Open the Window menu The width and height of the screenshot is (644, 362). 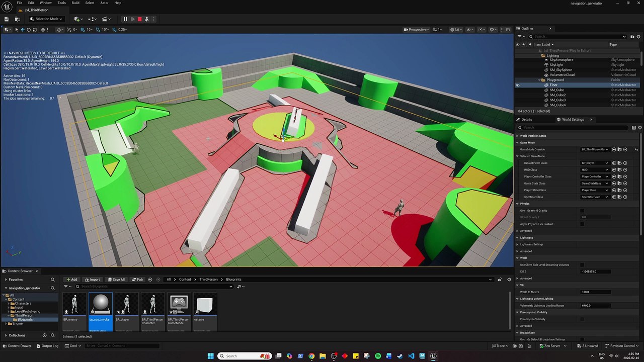pyautogui.click(x=46, y=3)
